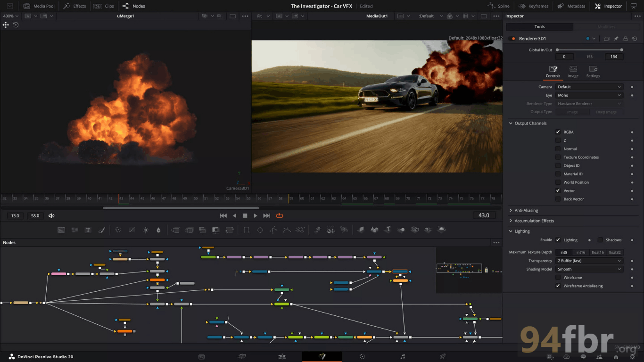Screen dimensions: 644x362
Task: Show the Keyframes panel
Action: [x=533, y=6]
